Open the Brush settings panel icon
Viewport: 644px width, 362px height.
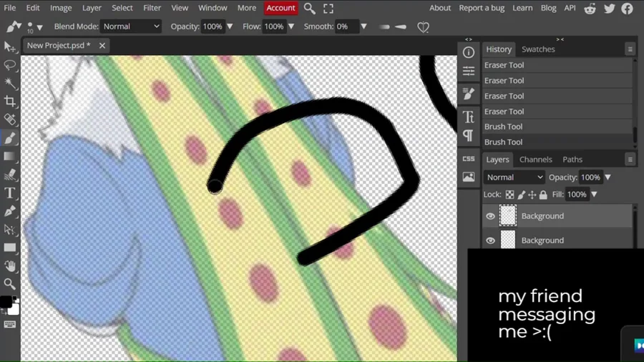coord(469,94)
